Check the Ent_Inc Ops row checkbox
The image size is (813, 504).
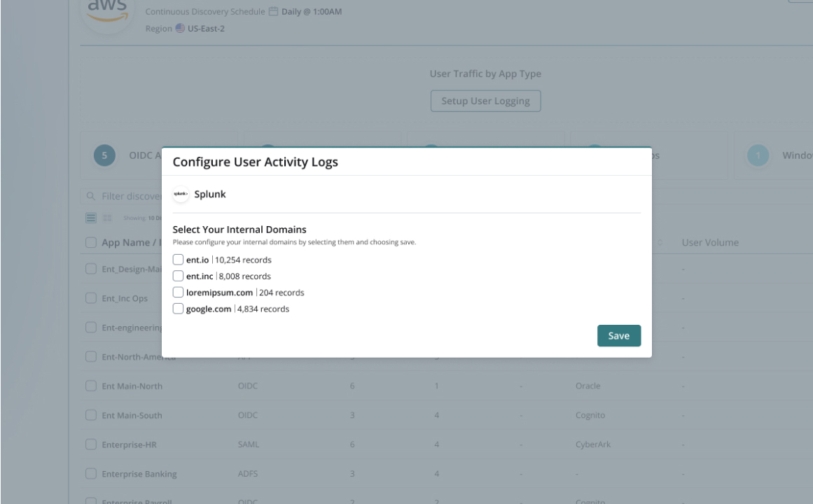coord(91,298)
